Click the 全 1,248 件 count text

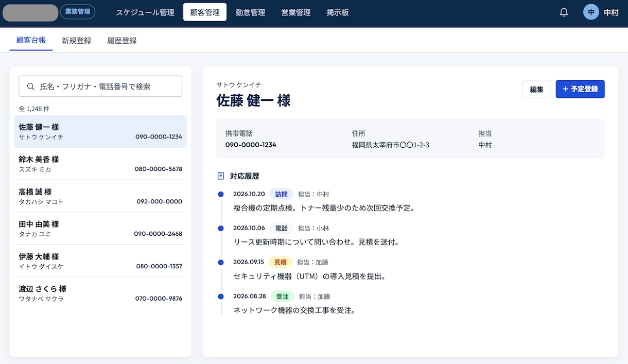pos(34,109)
